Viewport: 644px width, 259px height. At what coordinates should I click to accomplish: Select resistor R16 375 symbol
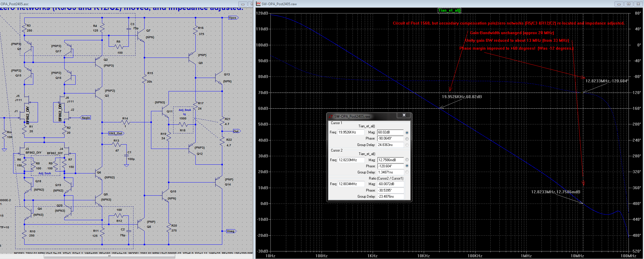[195, 31]
